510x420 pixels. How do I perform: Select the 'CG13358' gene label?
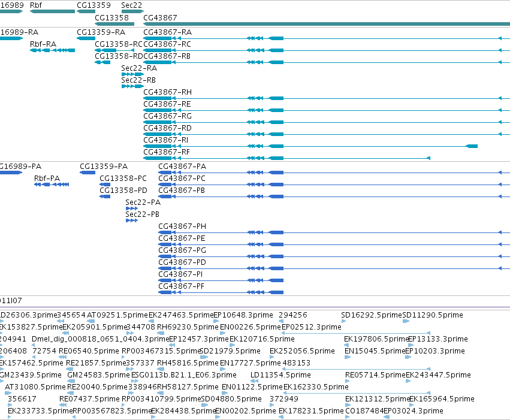click(111, 17)
